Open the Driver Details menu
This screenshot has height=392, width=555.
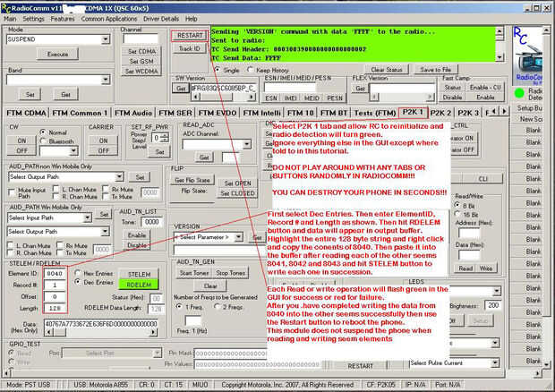pos(161,19)
